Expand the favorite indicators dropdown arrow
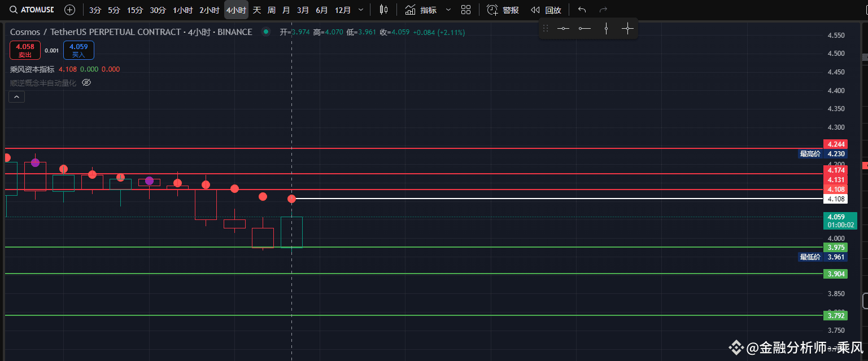Screen dimensions: 868x361 pyautogui.click(x=448, y=10)
